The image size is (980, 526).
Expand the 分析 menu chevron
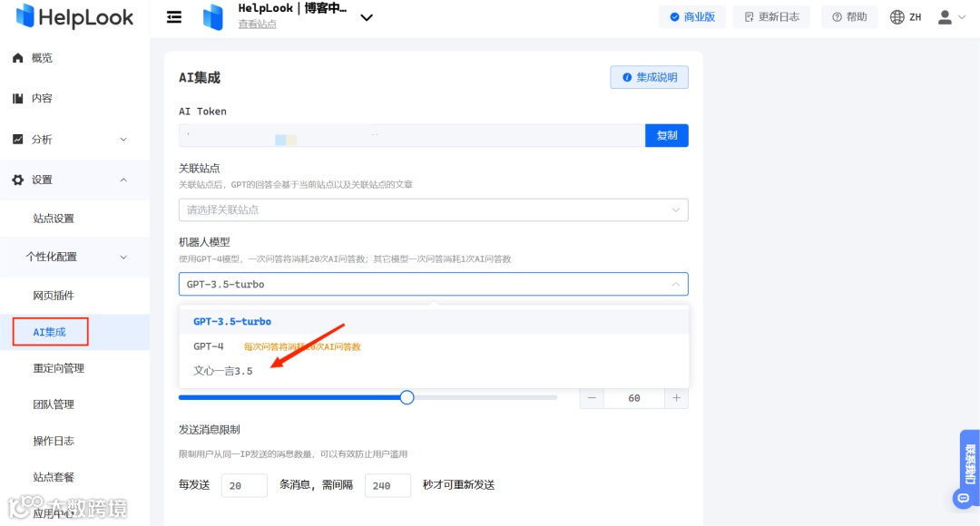123,139
